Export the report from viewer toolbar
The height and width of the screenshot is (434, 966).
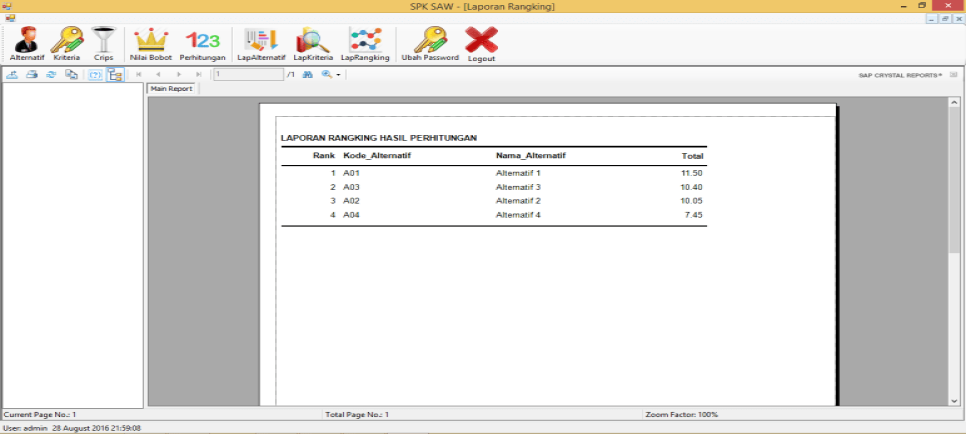point(12,75)
